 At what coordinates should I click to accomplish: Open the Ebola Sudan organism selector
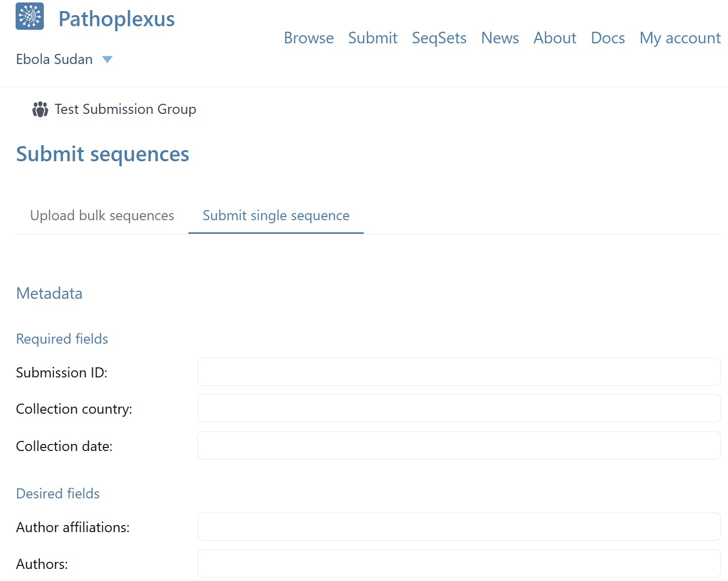coord(54,59)
